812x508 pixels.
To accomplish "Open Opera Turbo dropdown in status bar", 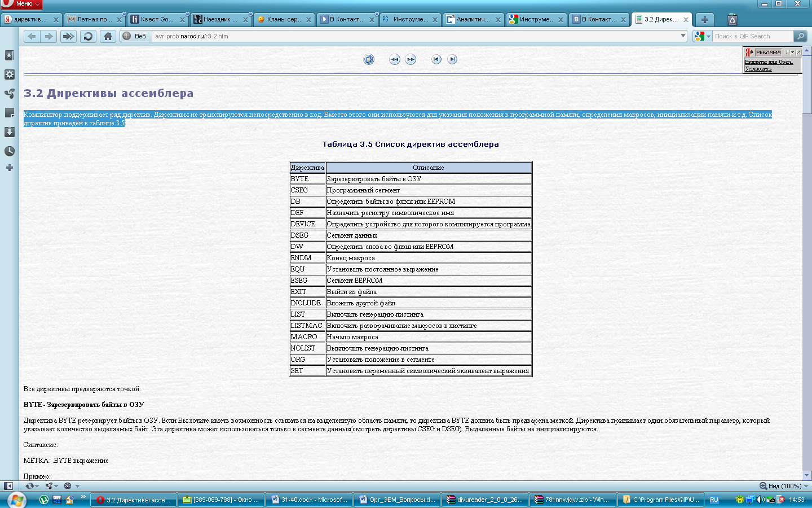I will (x=72, y=486).
